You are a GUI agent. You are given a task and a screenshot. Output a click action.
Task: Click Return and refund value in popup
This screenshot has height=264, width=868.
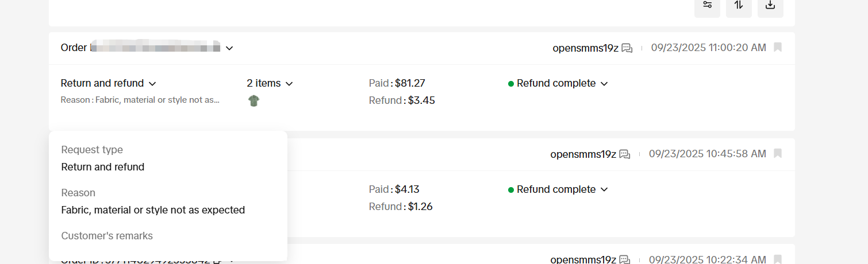[103, 167]
